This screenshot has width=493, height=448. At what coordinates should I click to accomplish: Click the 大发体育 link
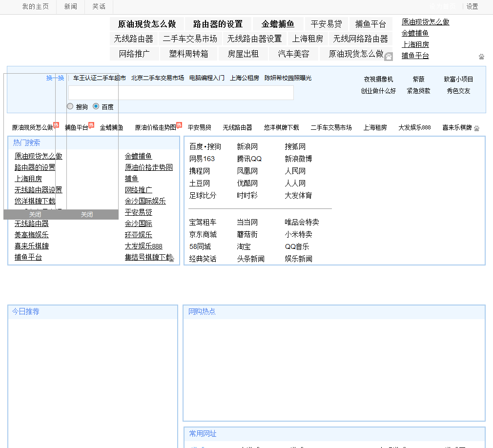(298, 196)
